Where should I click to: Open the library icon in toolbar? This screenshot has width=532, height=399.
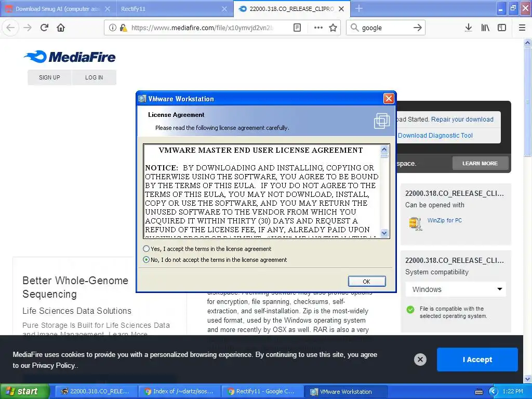(x=485, y=28)
